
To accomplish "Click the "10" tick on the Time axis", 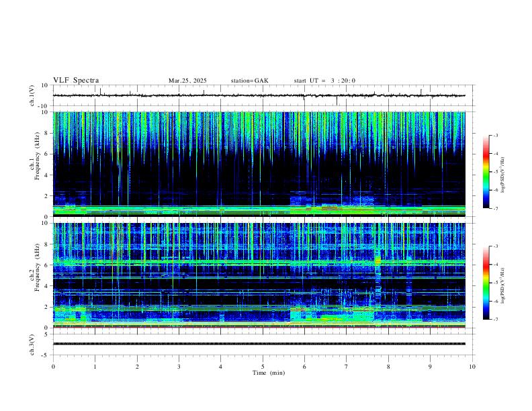I will pos(472,367).
